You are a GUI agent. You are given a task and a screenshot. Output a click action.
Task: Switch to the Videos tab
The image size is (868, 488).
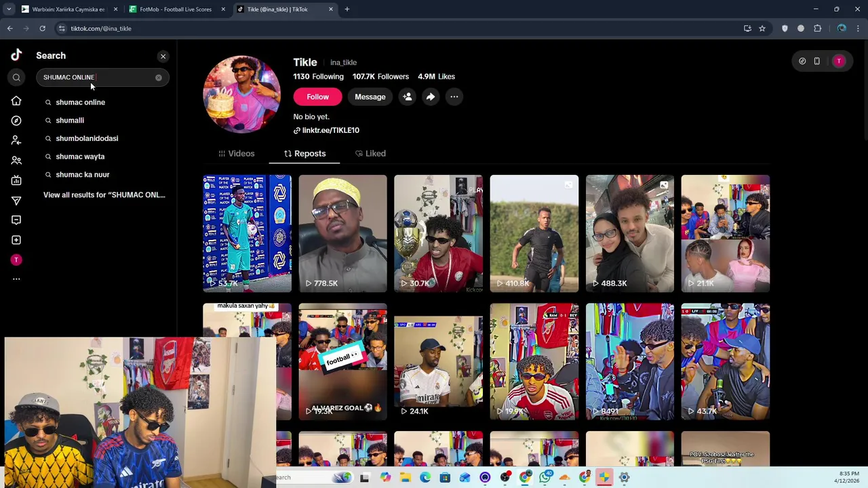pos(236,154)
